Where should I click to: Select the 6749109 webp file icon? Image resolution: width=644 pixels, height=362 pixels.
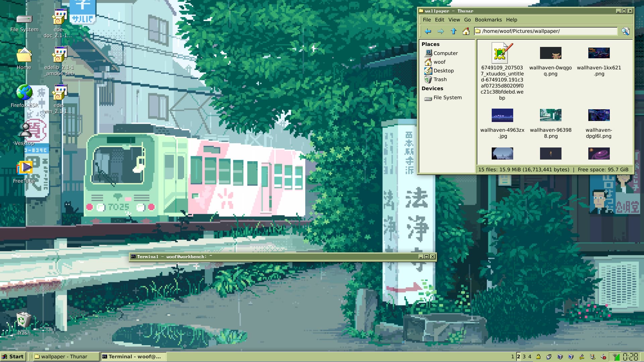coord(502,53)
